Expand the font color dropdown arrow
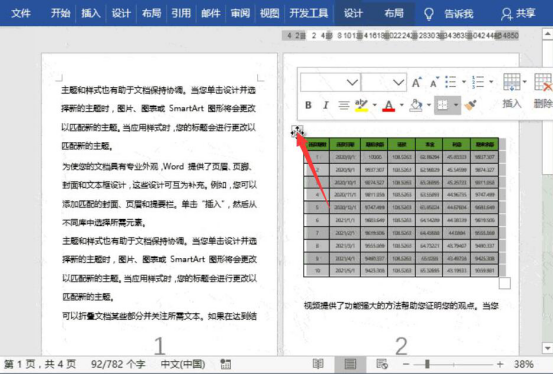 [401, 105]
